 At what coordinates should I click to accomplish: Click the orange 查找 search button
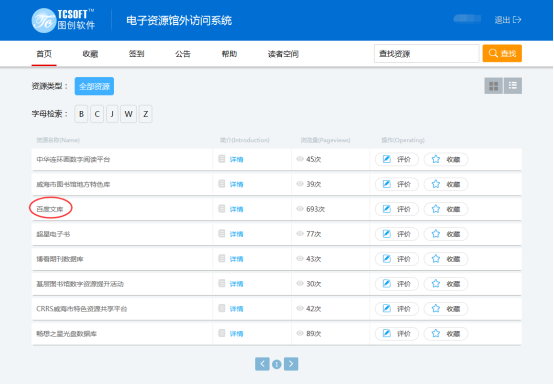click(502, 53)
